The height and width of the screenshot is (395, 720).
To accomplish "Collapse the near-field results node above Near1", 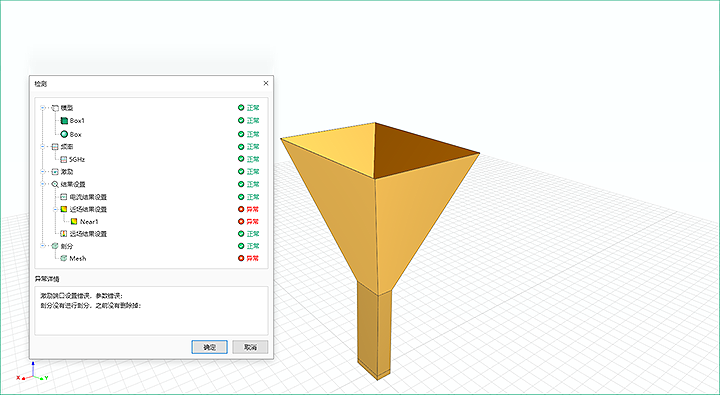I will 56,209.
